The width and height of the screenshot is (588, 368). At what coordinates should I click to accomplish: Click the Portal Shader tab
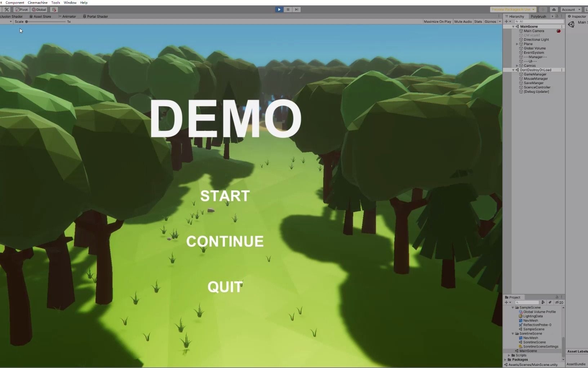(x=95, y=16)
